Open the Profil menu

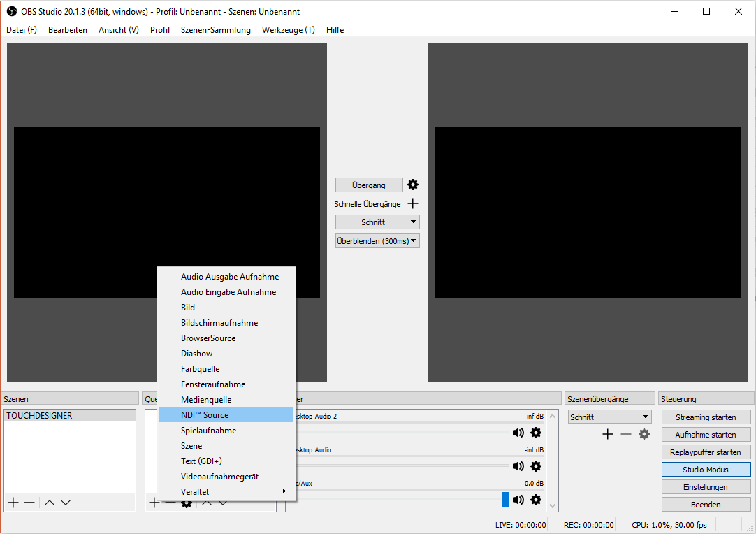pyautogui.click(x=159, y=30)
